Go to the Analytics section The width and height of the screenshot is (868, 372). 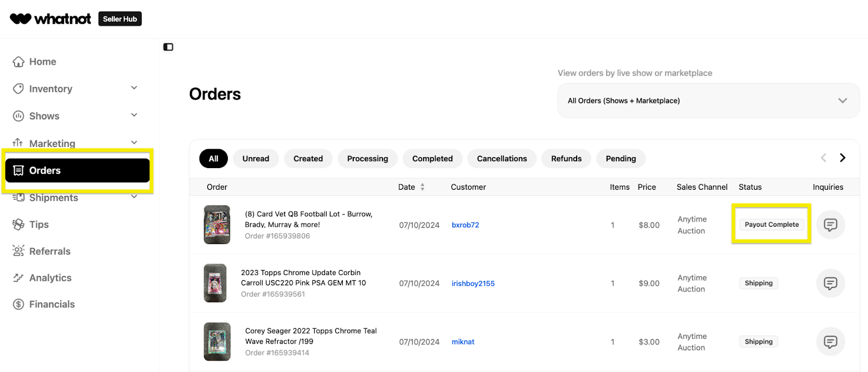pyautogui.click(x=50, y=278)
